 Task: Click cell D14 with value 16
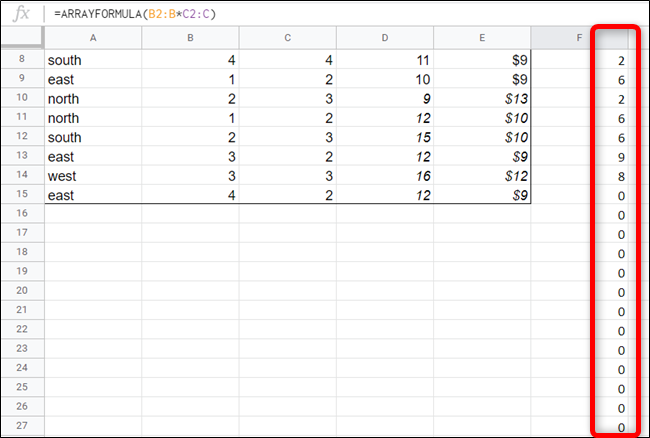point(385,175)
